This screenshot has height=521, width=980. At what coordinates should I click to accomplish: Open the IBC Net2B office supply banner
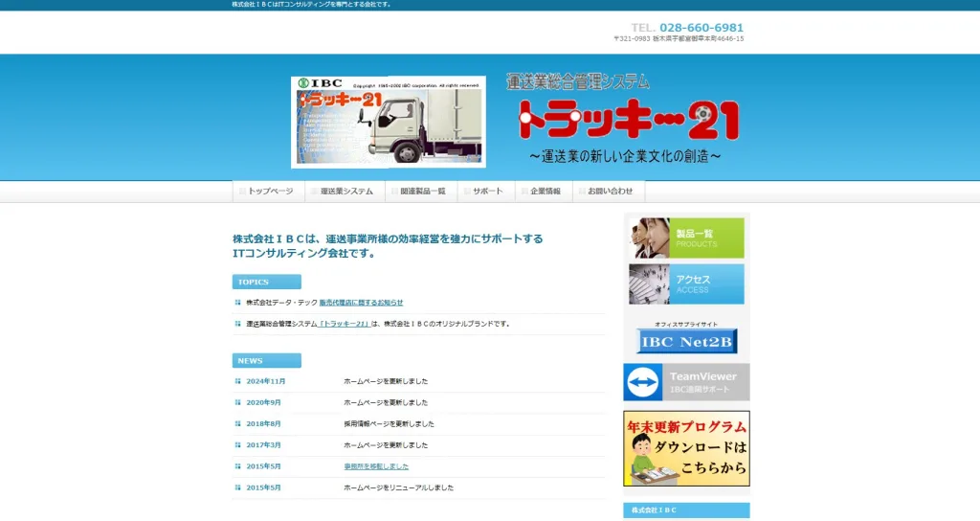pos(686,342)
